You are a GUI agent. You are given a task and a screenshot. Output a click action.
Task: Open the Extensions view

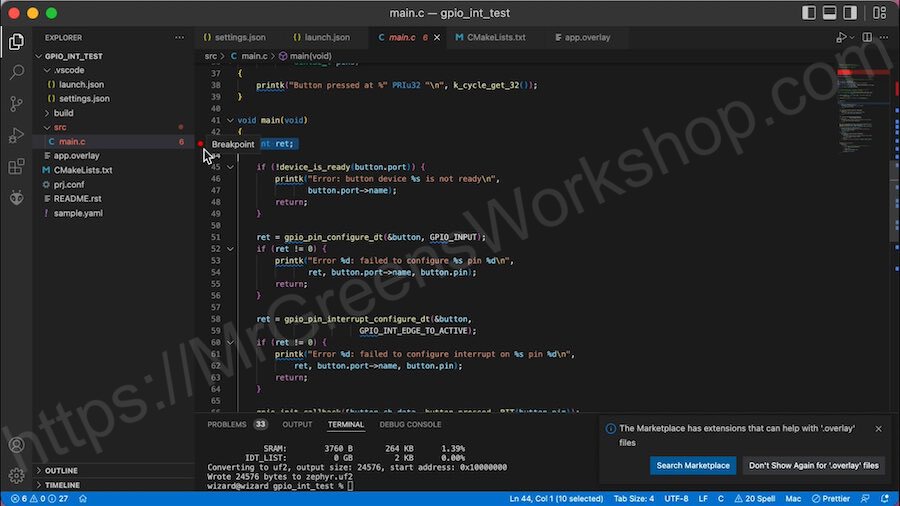coord(16,166)
